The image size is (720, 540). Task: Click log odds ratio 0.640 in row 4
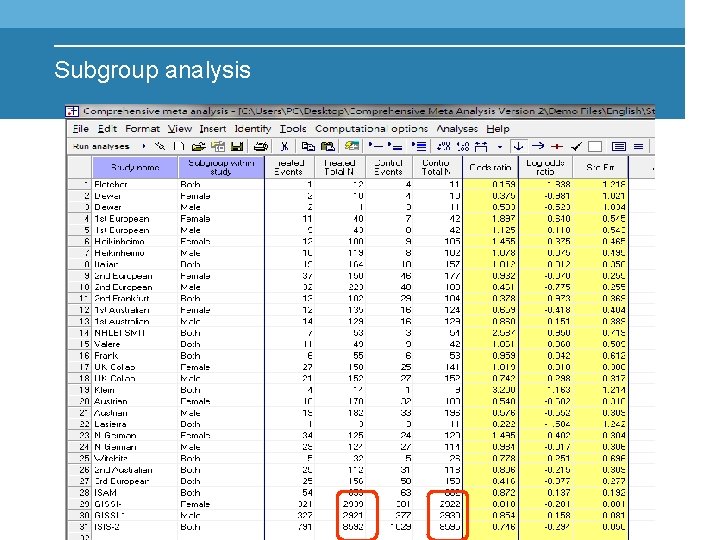click(545, 219)
